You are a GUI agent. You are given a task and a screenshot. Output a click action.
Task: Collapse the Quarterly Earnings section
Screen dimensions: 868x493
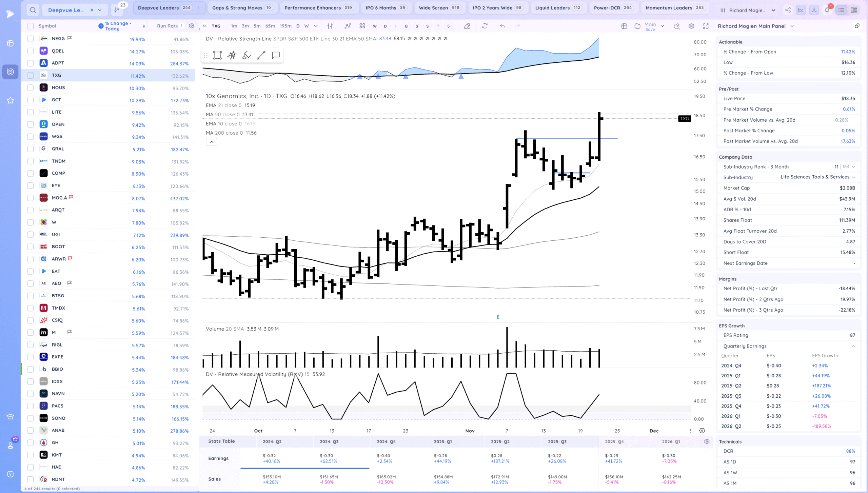[853, 346]
